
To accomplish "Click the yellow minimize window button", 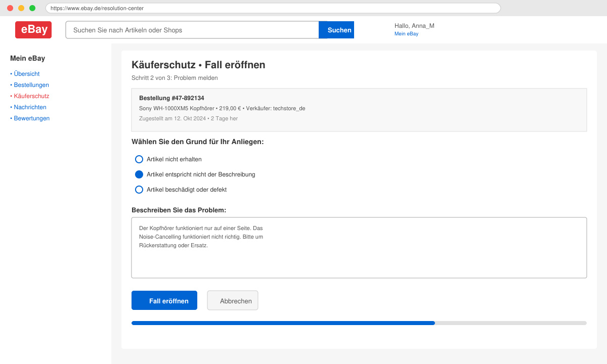I will pyautogui.click(x=21, y=8).
